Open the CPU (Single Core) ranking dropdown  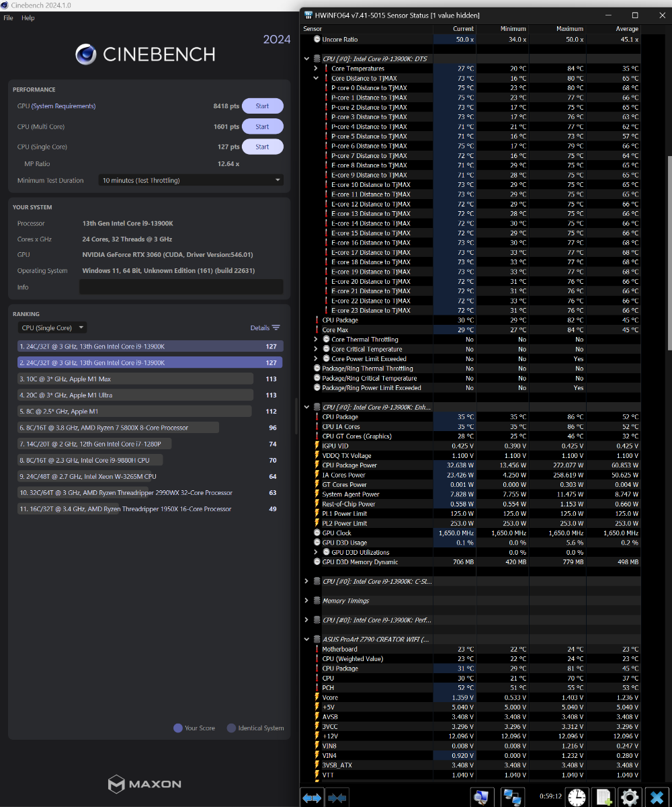coord(52,328)
